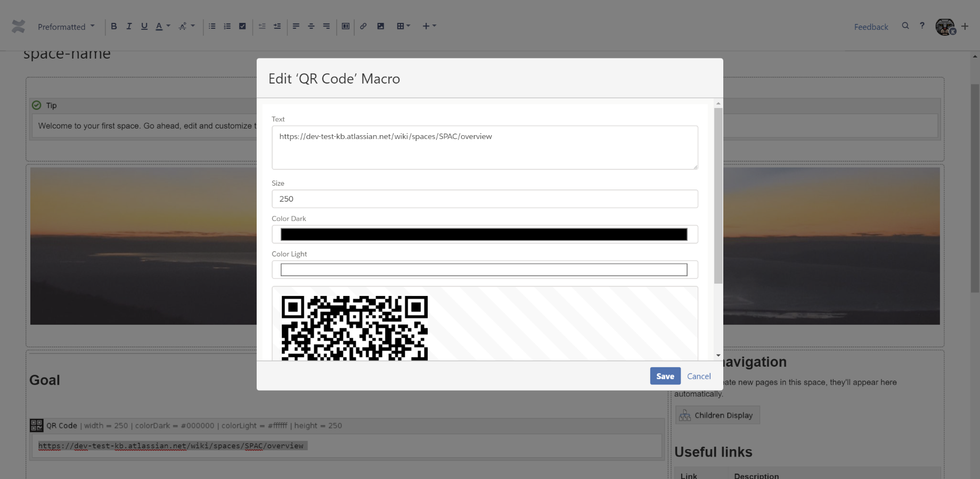Viewport: 980px width, 479px height.
Task: Click the Size field showing 250
Action: 485,199
